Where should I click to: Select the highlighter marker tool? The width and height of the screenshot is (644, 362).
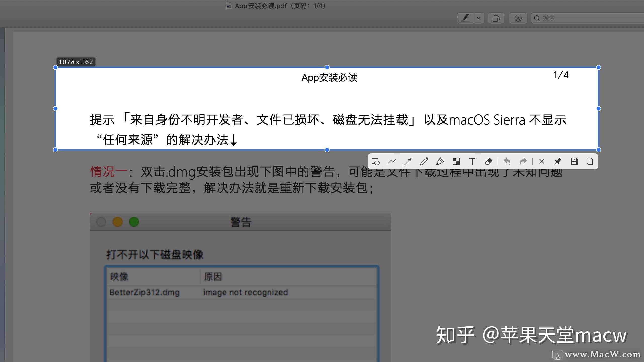coord(440,161)
